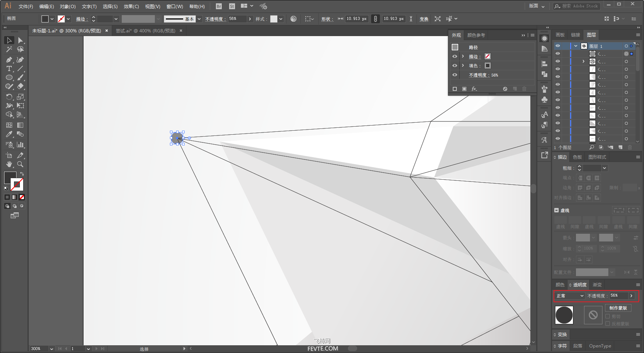The image size is (644, 353).
Task: Select the Hand tool
Action: [9, 164]
